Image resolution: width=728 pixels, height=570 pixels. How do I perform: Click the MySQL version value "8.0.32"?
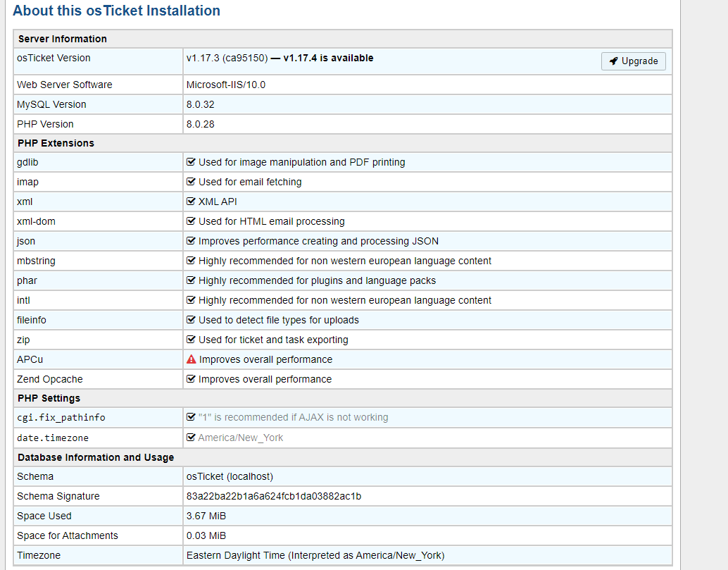point(201,104)
